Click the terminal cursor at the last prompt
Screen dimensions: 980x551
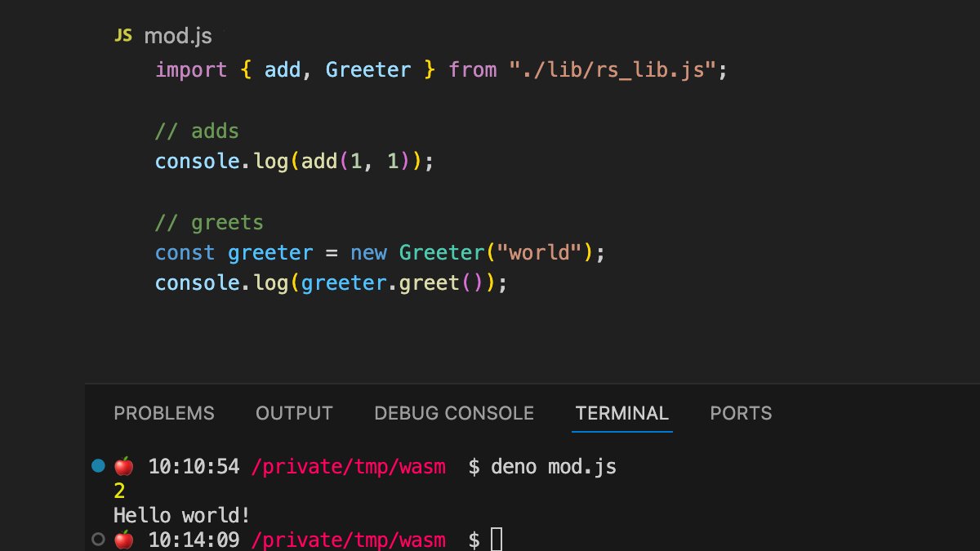tap(497, 539)
